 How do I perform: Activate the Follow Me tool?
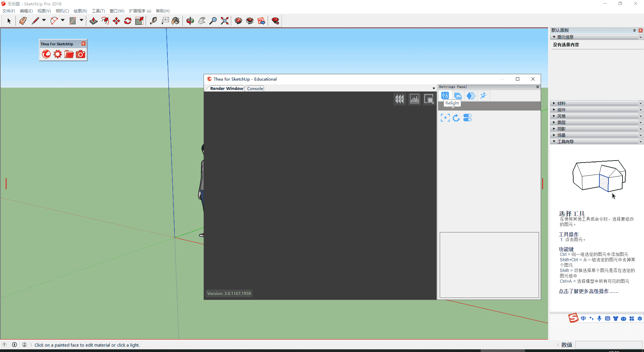click(x=105, y=21)
